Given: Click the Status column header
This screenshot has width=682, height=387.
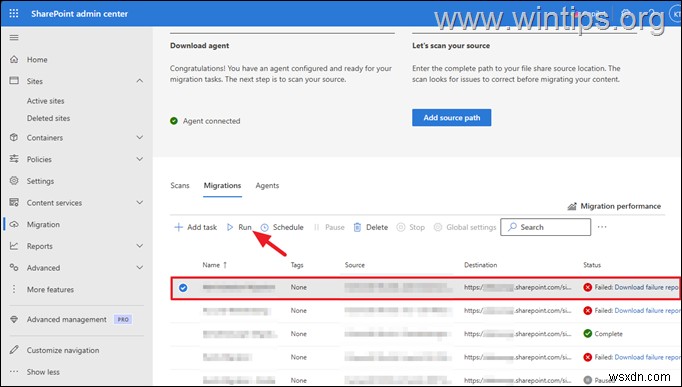Looking at the screenshot, I should [x=592, y=265].
